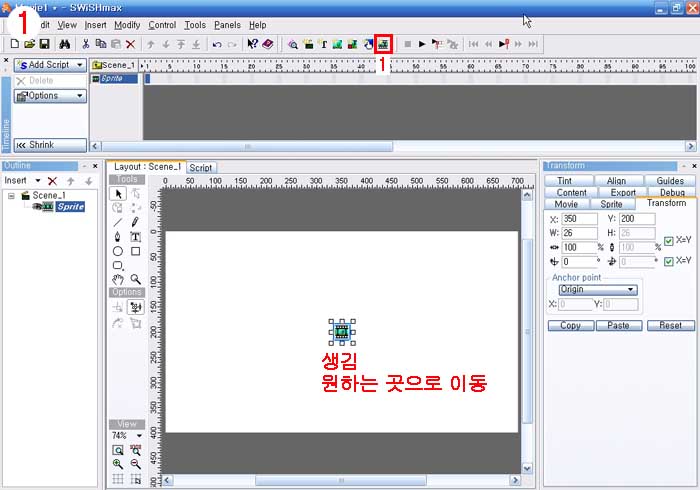This screenshot has height=490, width=700.
Task: Open the Help menu
Action: [258, 25]
